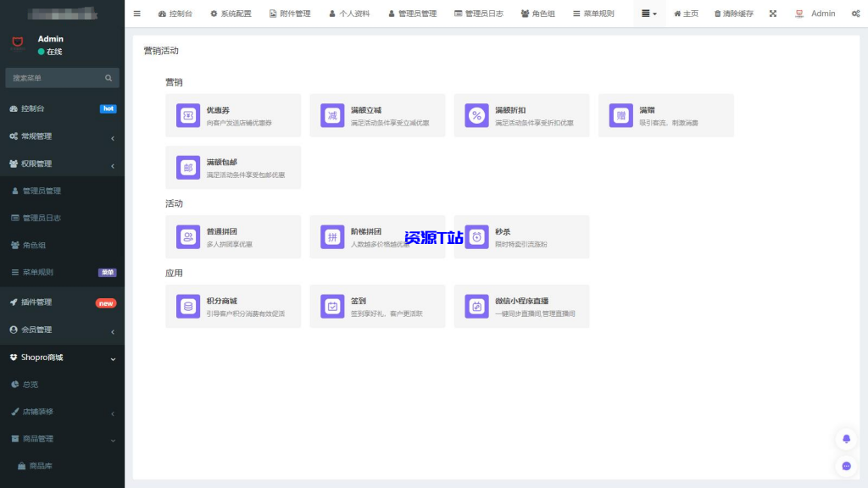Open the 秒杀 flash-sale icon
The height and width of the screenshot is (488, 868).
pos(476,236)
